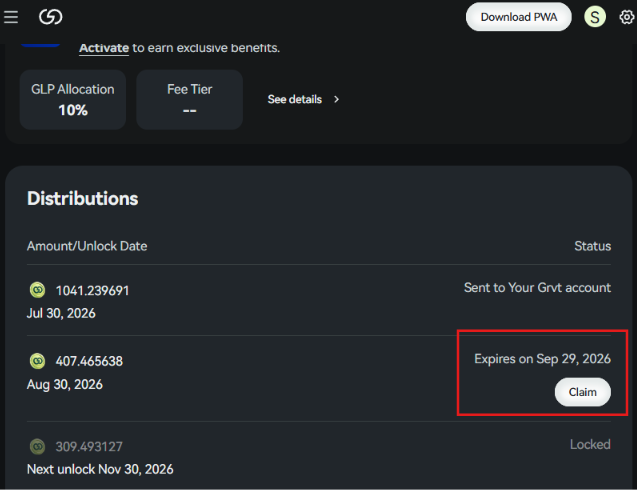The image size is (637, 490).
Task: Click the Locked status label
Action: (590, 444)
